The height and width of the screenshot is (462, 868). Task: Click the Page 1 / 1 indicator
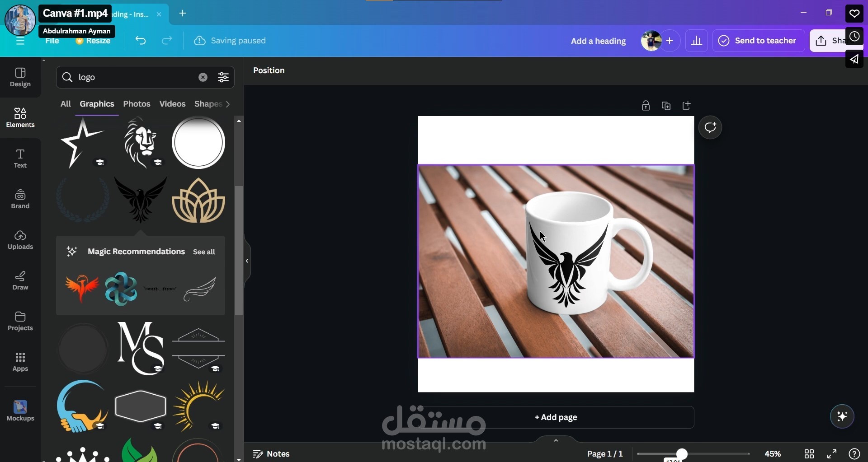click(x=605, y=454)
